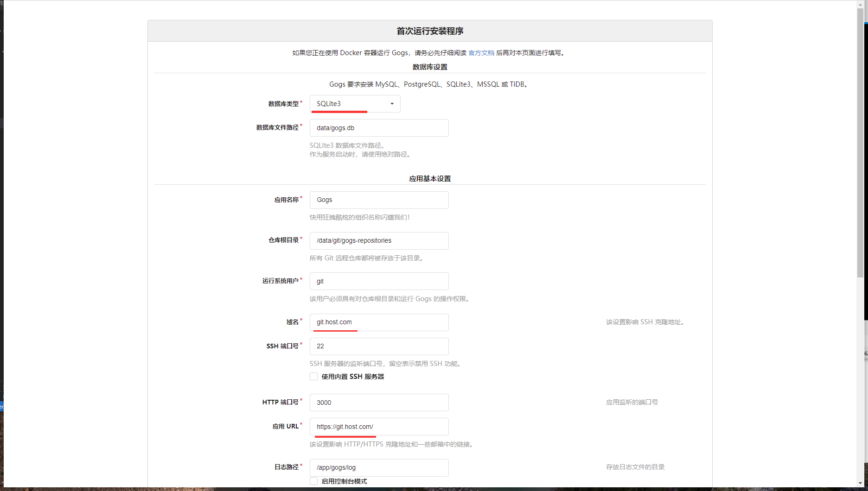Viewport: 868px width, 491px height.
Task: Open the 数据库类型 SQLite3 dropdown
Action: [355, 104]
